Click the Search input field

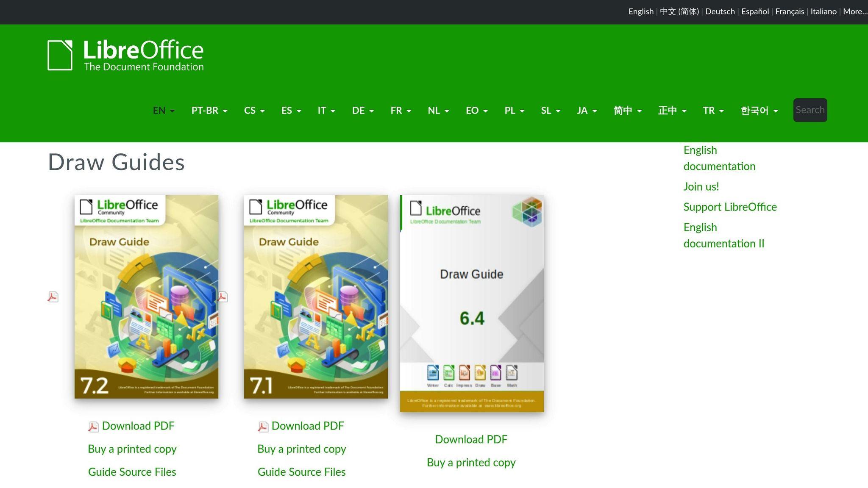(810, 110)
